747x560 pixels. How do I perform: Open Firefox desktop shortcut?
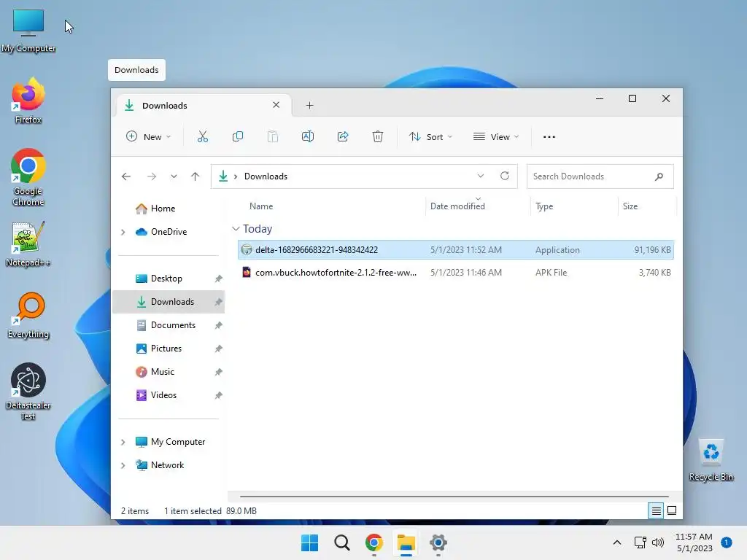(28, 101)
